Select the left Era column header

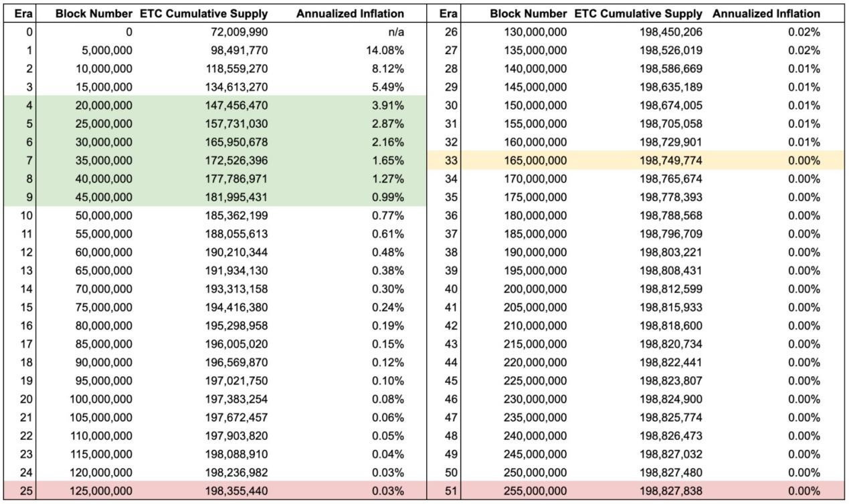[23, 13]
